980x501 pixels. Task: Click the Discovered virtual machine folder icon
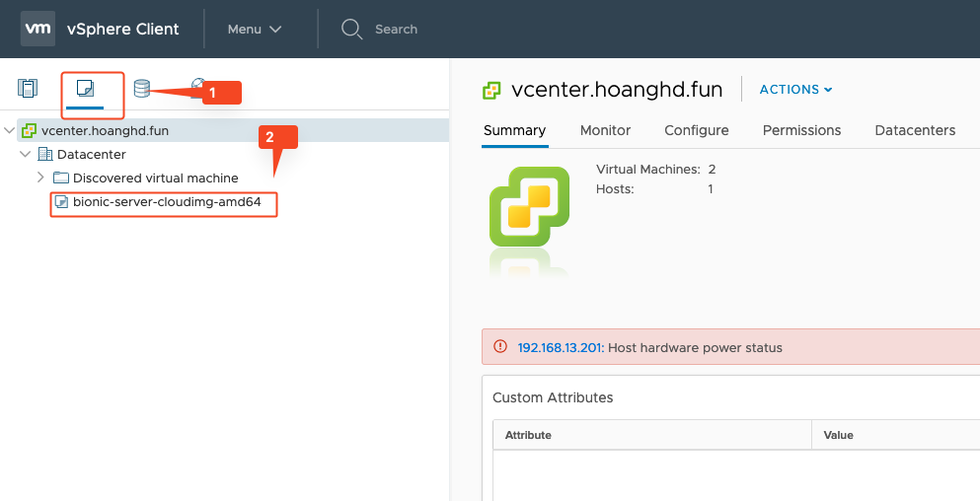[x=60, y=179]
